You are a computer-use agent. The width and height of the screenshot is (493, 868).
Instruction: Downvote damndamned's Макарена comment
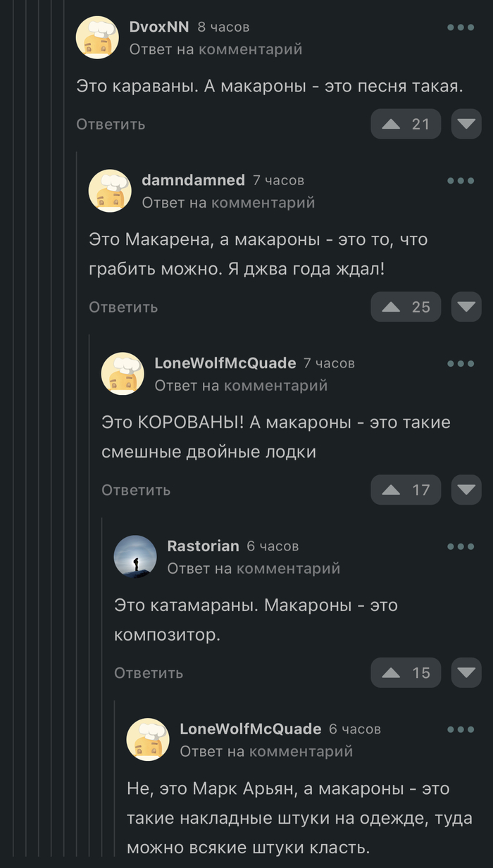pos(466,307)
